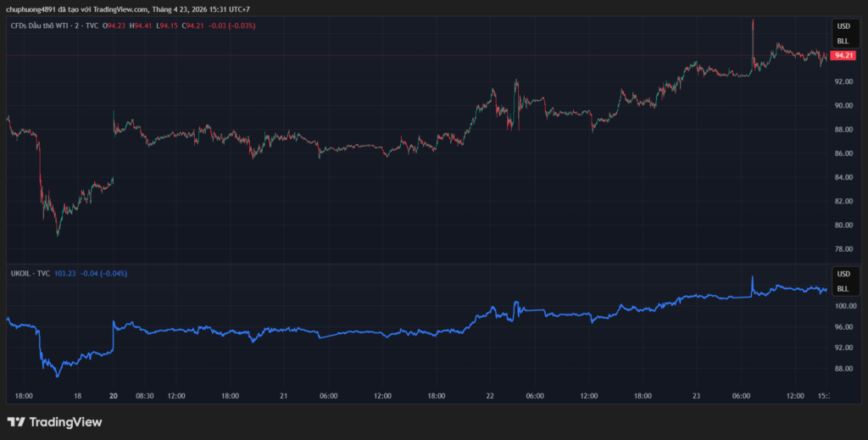The image size is (868, 440).
Task: Select date 22 on the time axis
Action: tap(490, 395)
